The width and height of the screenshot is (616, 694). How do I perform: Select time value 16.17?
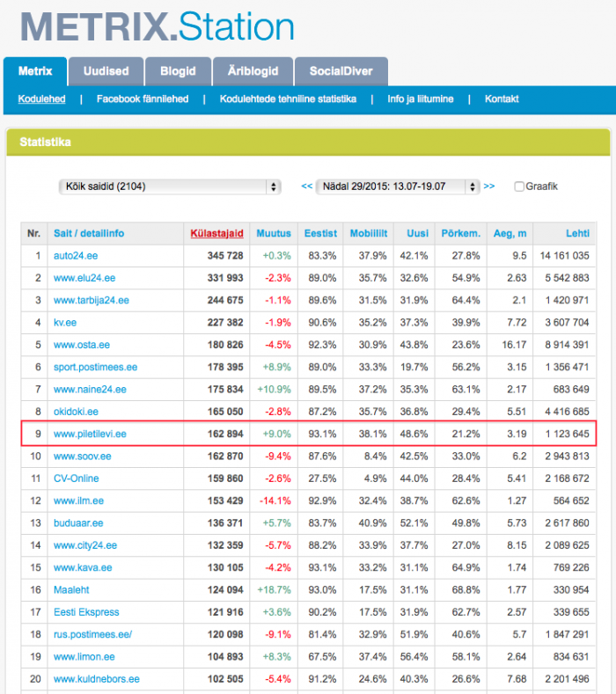[x=514, y=345]
